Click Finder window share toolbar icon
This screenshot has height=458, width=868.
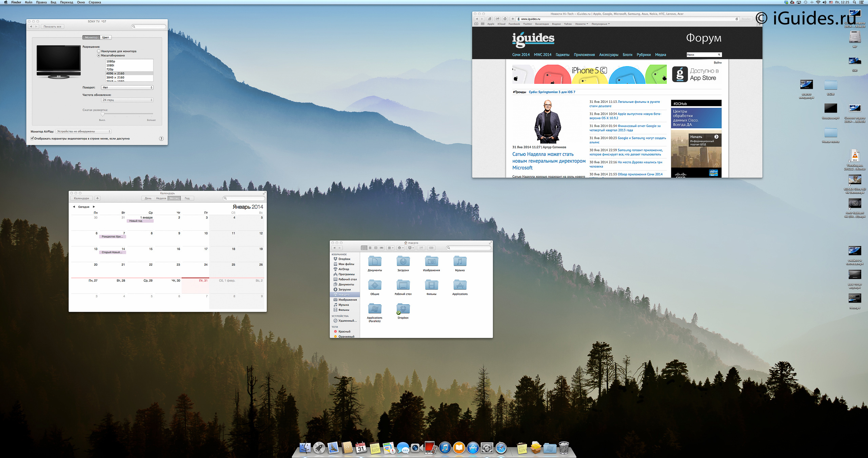click(421, 248)
